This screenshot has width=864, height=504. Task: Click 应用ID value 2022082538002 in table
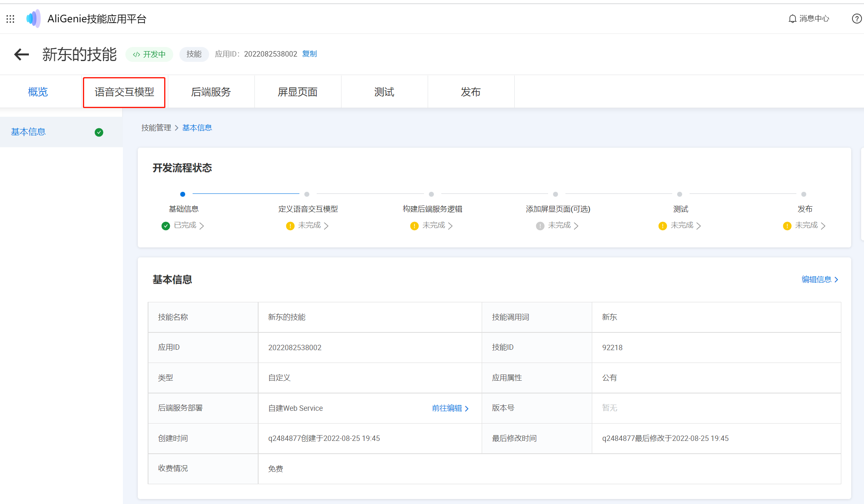295,348
